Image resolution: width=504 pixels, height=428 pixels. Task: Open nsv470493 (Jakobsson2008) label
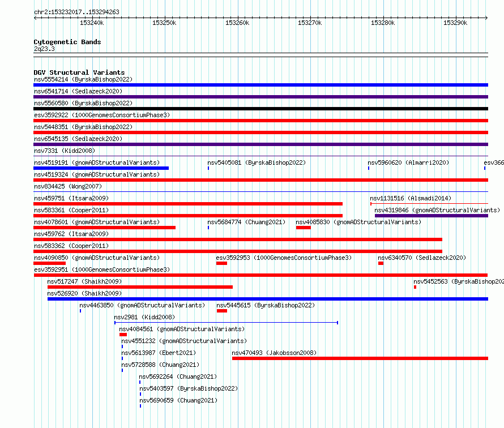click(274, 353)
